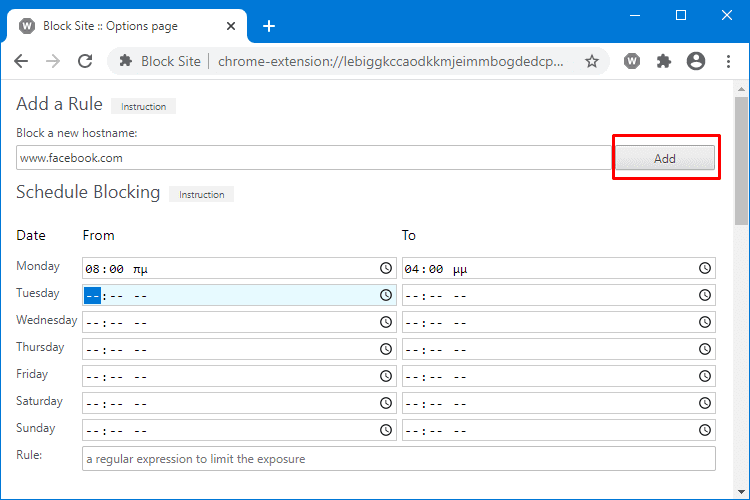Click the Add a Rule heading

(59, 104)
